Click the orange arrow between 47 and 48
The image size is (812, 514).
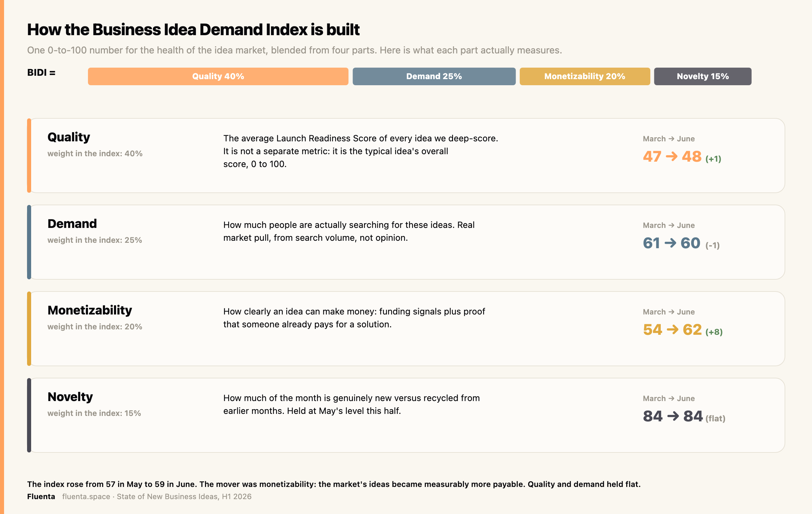coord(672,157)
